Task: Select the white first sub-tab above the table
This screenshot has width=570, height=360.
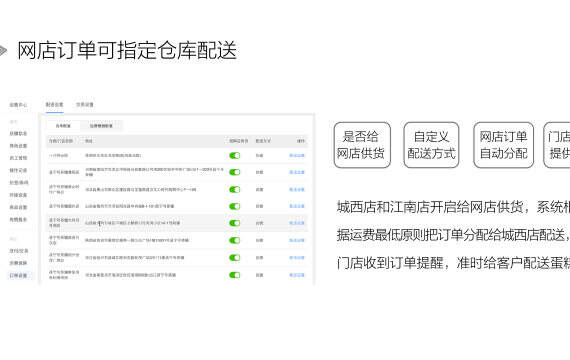Action: point(63,126)
